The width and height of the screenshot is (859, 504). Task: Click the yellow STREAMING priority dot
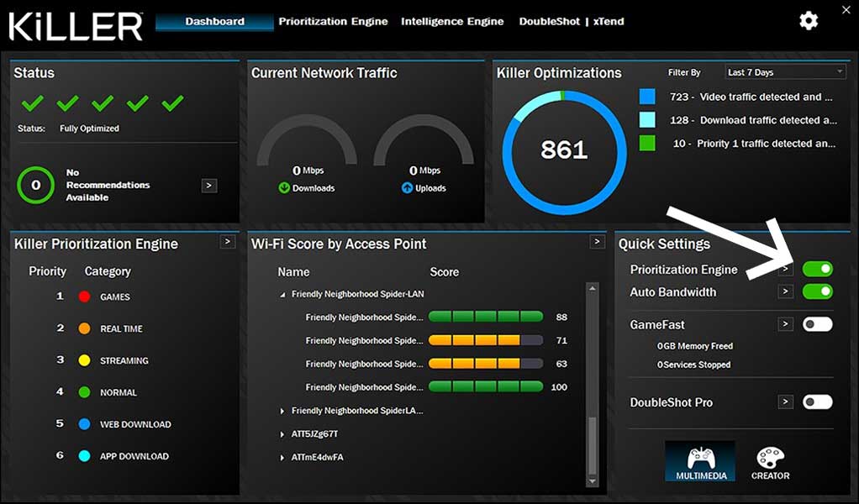coord(84,360)
